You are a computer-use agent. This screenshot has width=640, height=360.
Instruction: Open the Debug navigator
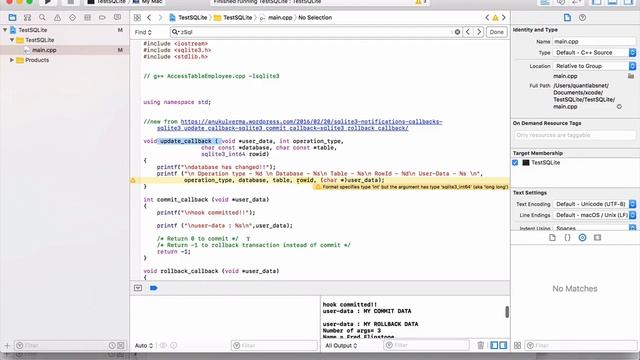(x=87, y=18)
